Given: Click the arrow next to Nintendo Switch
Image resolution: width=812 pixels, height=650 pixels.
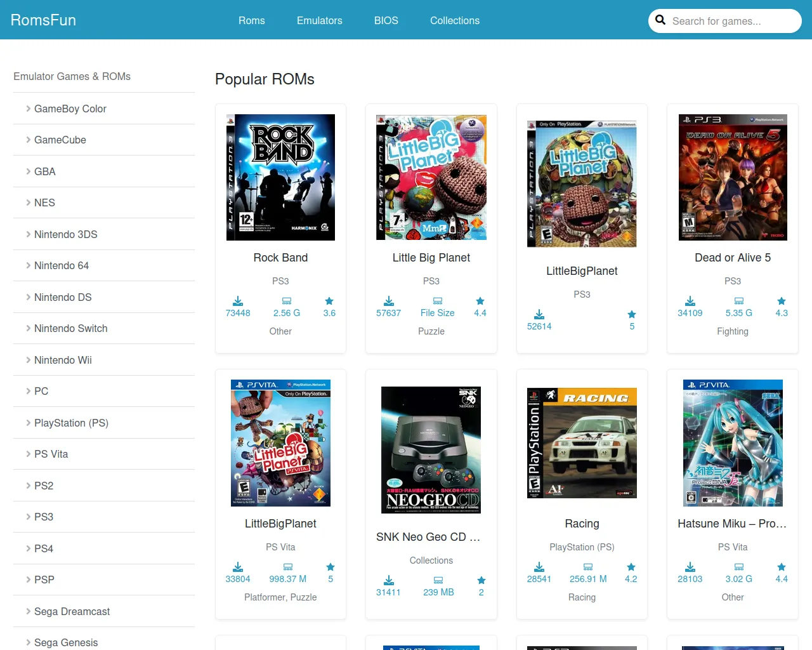Looking at the screenshot, I should [28, 328].
